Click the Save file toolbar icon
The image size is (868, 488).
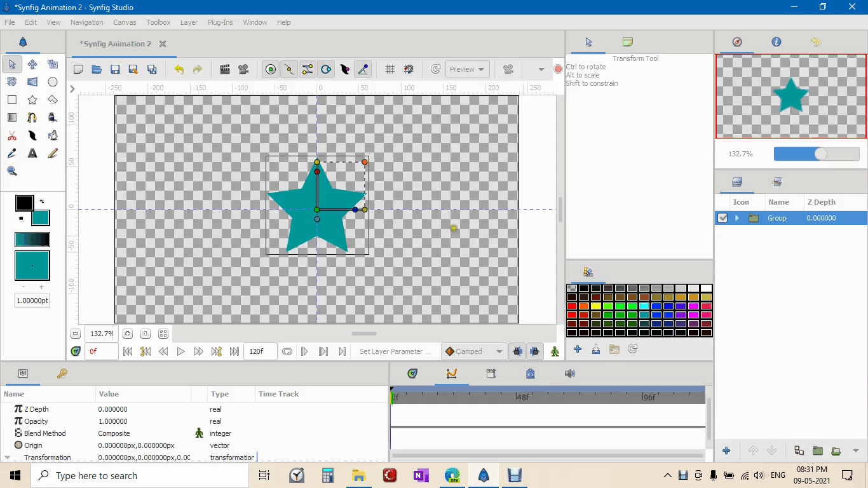(115, 69)
